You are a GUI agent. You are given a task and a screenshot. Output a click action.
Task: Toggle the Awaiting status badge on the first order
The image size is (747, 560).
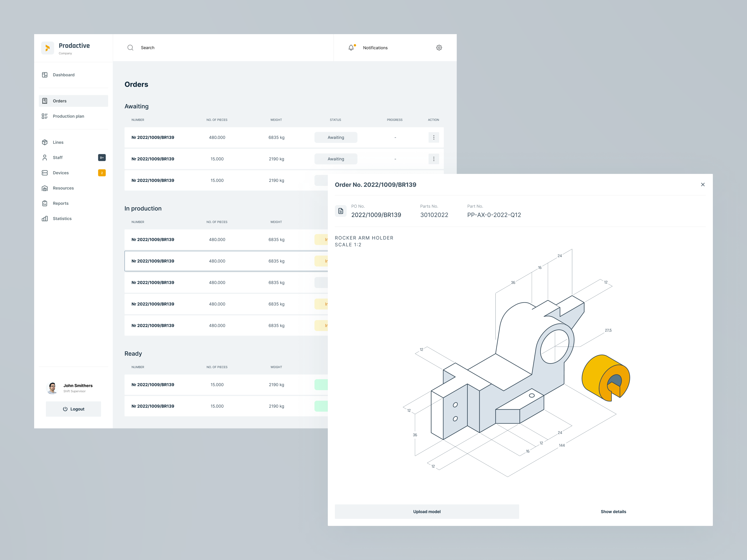pos(336,137)
